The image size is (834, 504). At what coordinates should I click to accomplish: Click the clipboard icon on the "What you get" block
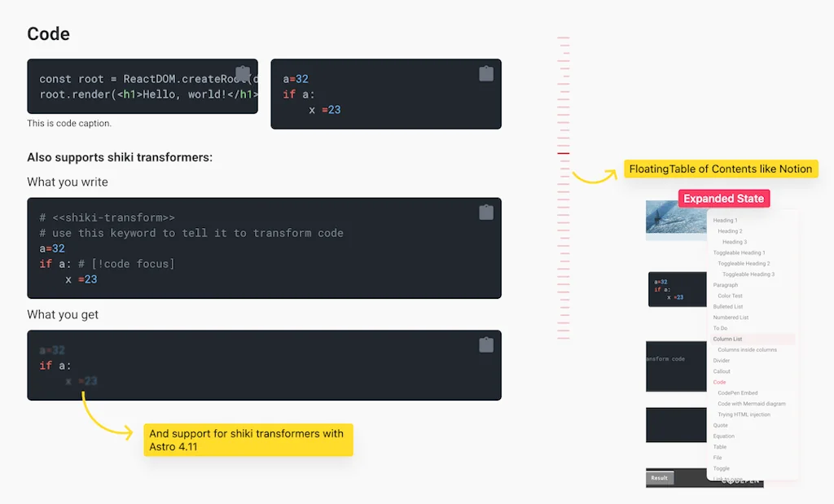click(x=486, y=344)
